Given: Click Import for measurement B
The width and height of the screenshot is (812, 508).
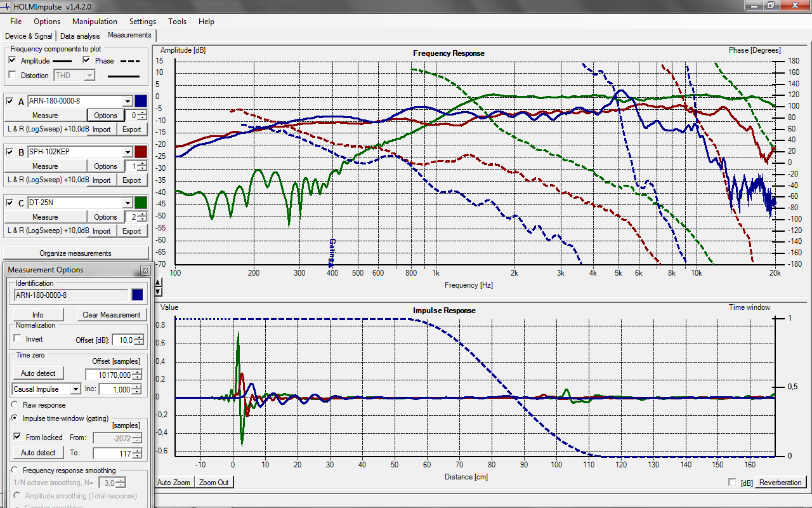Looking at the screenshot, I should coord(101,180).
